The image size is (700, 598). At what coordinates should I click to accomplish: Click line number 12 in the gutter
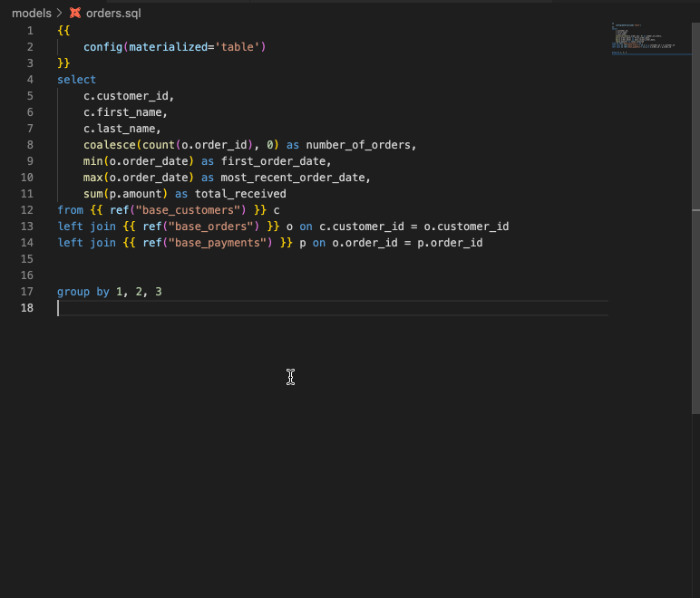coord(27,210)
